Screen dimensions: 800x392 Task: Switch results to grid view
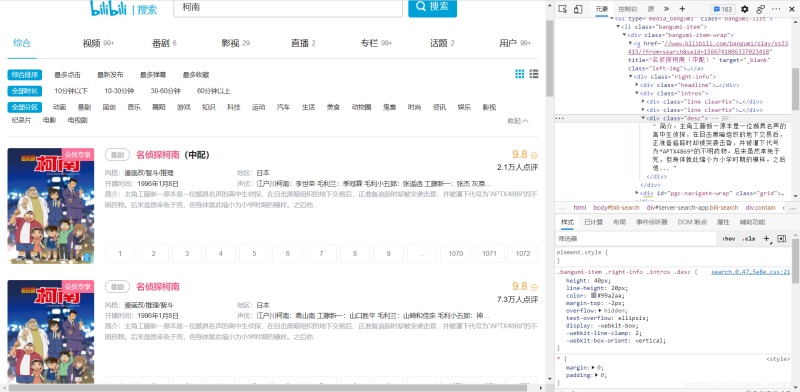[519, 74]
